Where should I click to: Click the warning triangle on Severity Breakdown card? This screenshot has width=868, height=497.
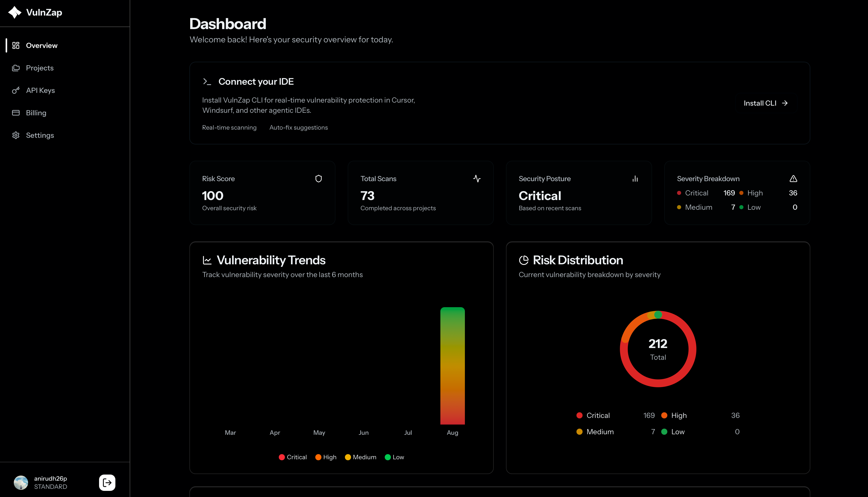pos(793,179)
